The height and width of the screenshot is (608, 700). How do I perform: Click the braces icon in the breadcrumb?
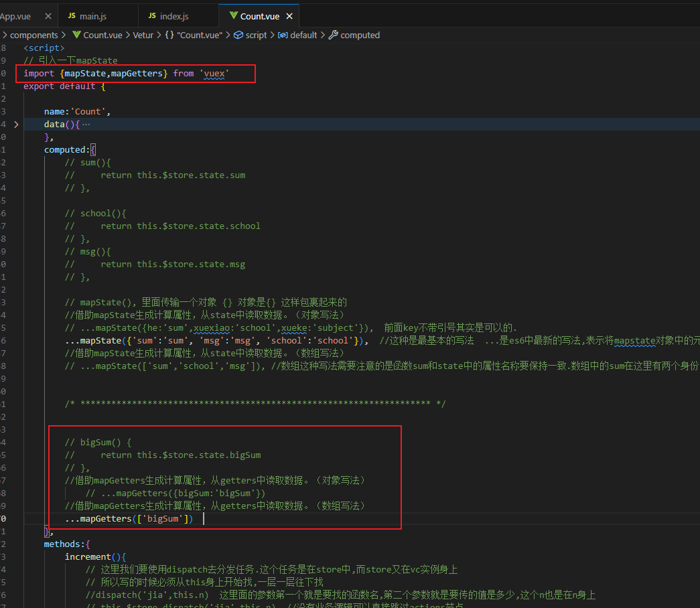coord(169,35)
